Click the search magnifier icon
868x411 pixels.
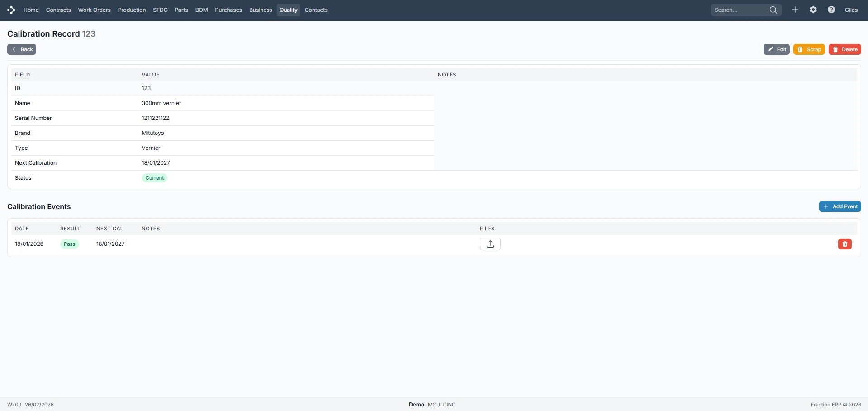[773, 10]
